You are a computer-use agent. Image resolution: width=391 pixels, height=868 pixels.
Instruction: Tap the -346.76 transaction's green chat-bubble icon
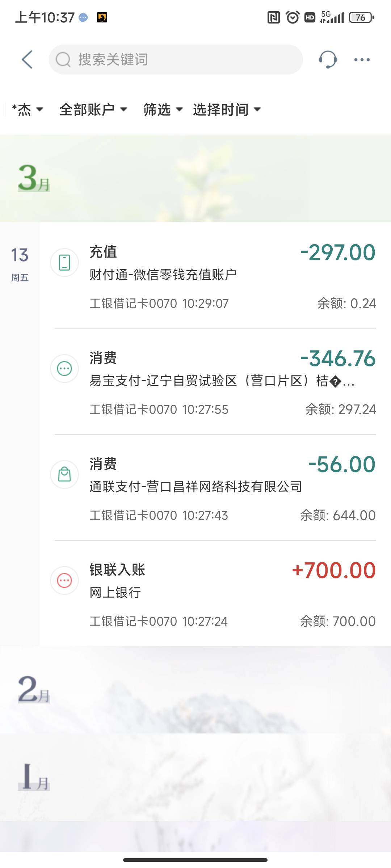[64, 369]
